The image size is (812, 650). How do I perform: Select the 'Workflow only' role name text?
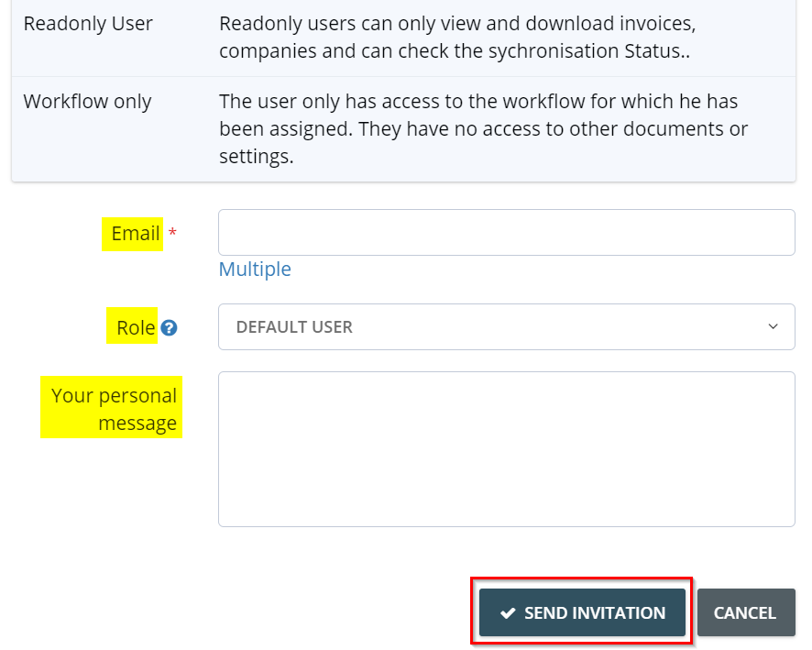click(87, 102)
